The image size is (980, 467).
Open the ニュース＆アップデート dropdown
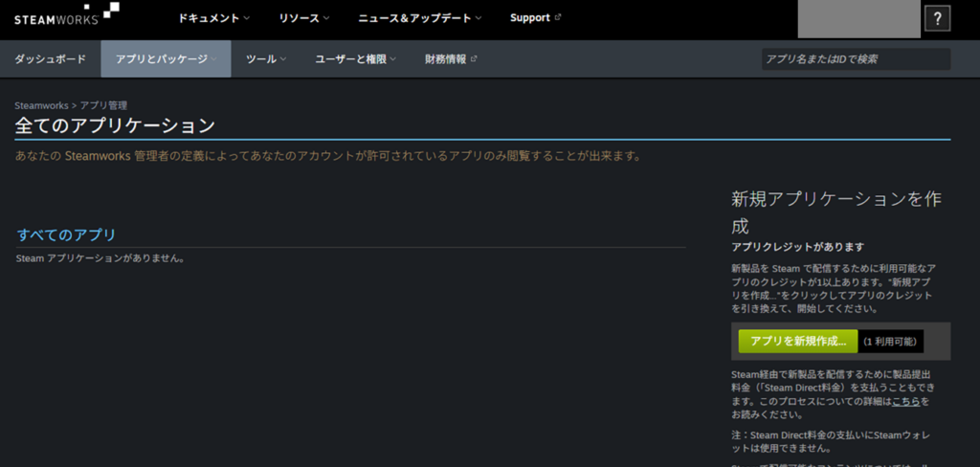pos(419,18)
